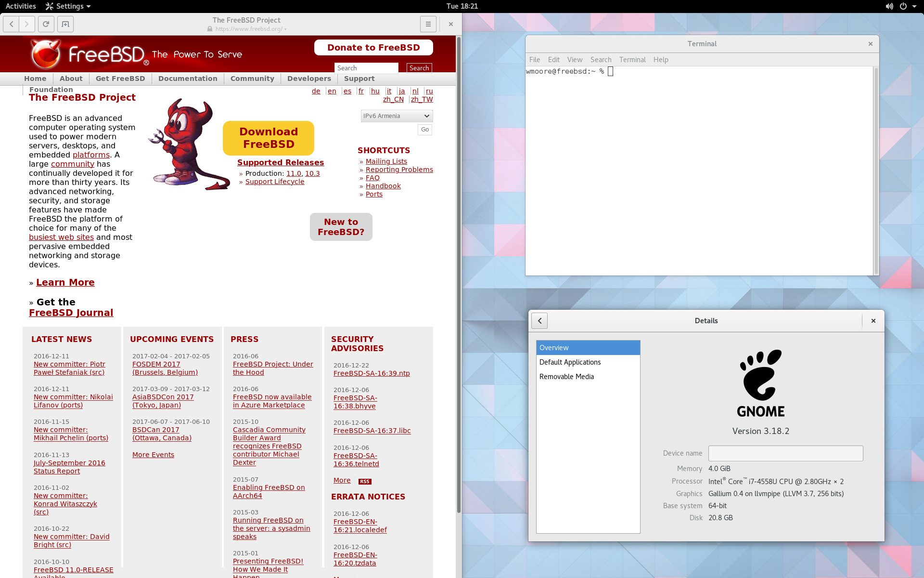Open the Handbook shortcut link
Screen dimensions: 924x578
coord(383,186)
